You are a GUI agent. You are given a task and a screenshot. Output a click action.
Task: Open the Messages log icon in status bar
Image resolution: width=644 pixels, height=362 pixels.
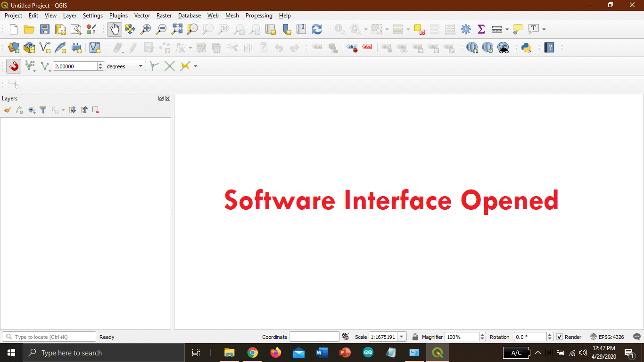pyautogui.click(x=636, y=337)
